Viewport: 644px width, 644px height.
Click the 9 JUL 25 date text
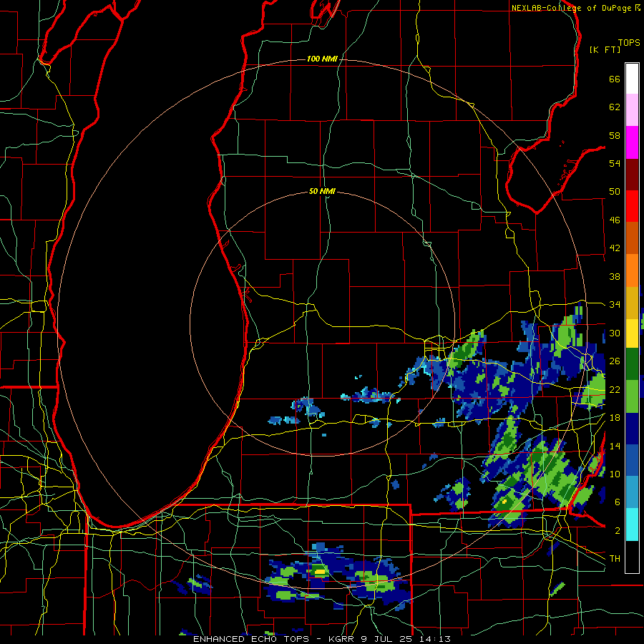tap(388, 639)
